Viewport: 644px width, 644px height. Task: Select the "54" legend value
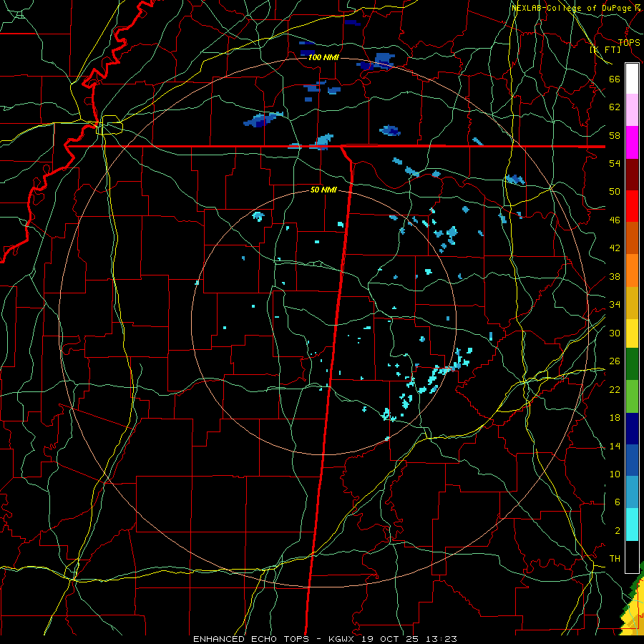pyautogui.click(x=615, y=163)
